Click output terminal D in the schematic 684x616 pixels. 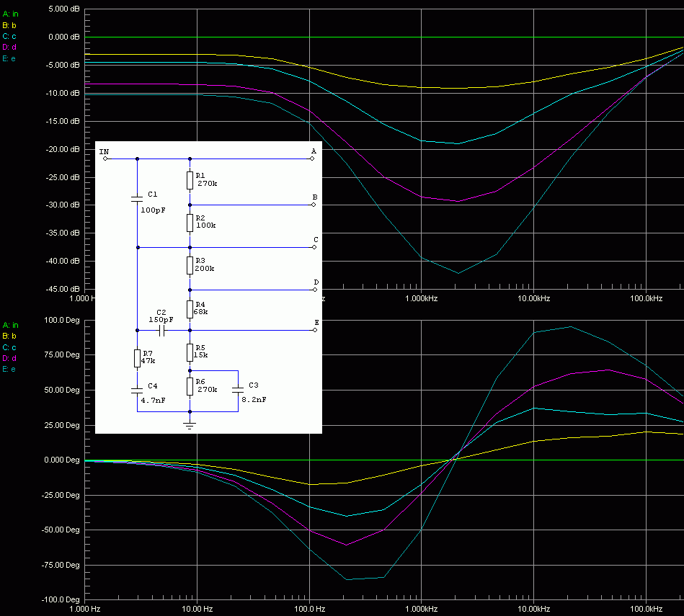click(315, 290)
